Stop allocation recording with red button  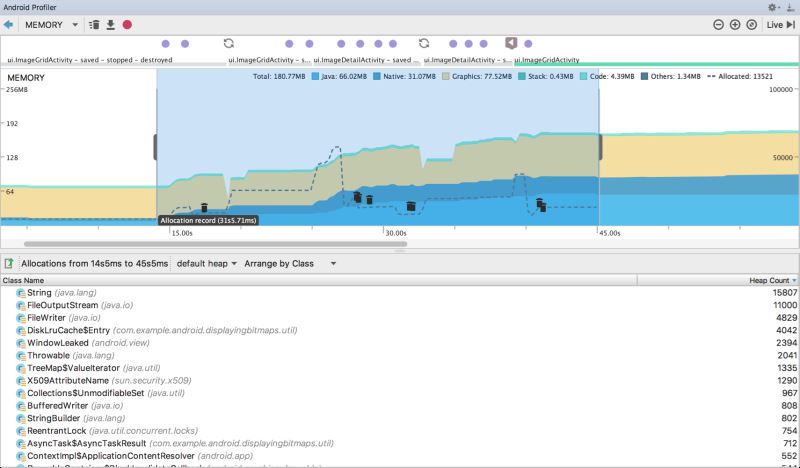pyautogui.click(x=127, y=24)
